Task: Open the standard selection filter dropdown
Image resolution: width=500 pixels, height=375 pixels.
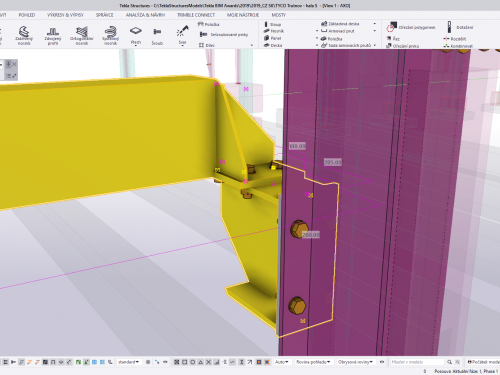Action: [x=129, y=362]
